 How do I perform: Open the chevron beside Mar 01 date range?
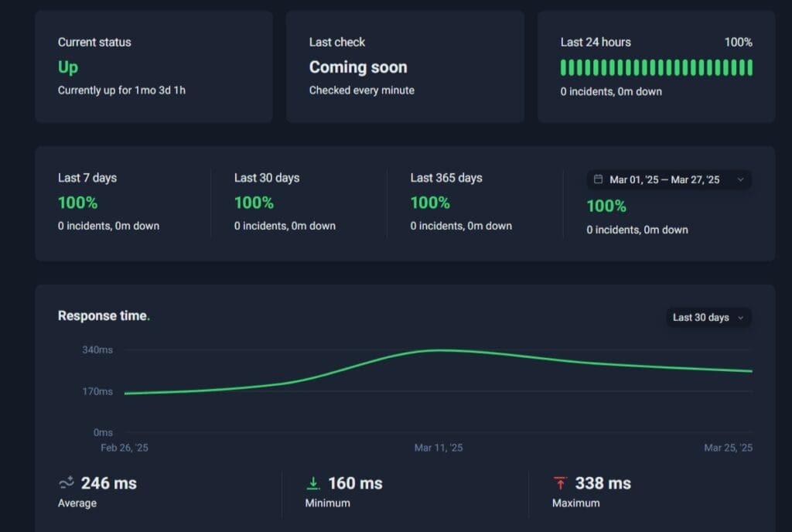pos(740,179)
